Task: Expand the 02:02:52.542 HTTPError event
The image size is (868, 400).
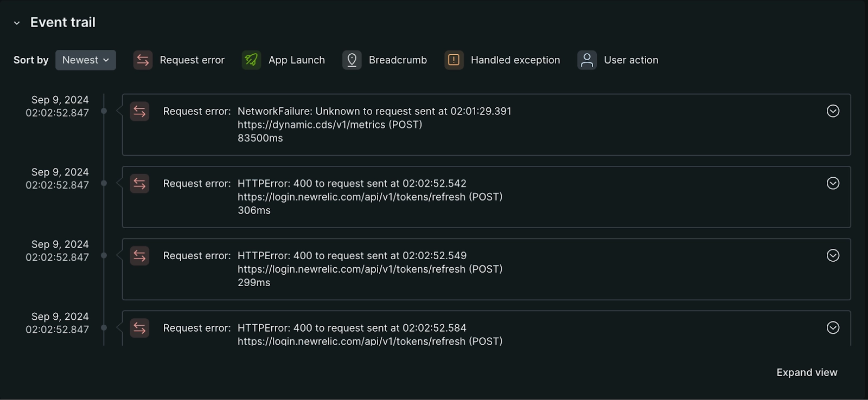Action: tap(832, 183)
